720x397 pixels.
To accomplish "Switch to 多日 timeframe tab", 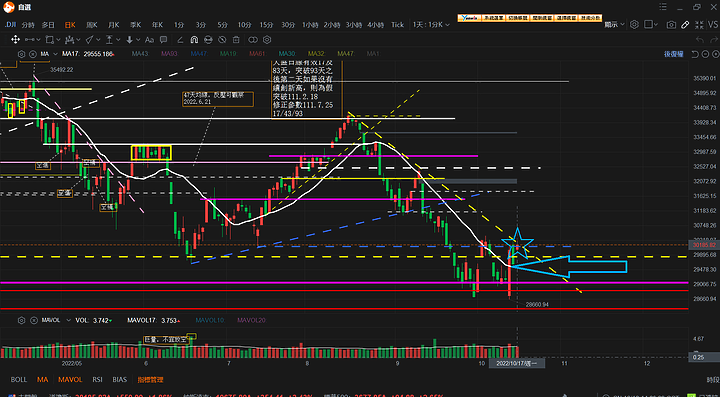I will pos(48,25).
